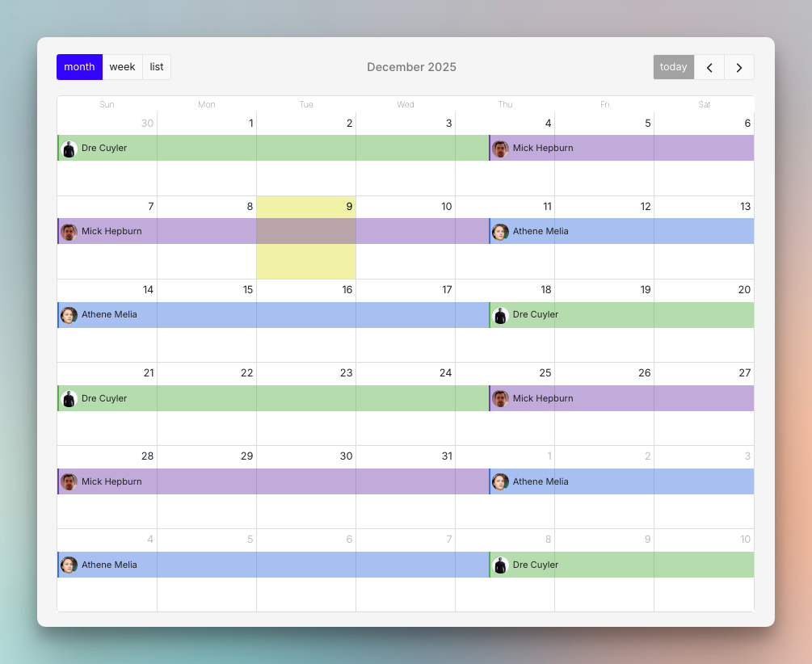This screenshot has width=812, height=664.
Task: Click Dre Cuyler's avatar on the January 8 event
Action: pos(500,565)
